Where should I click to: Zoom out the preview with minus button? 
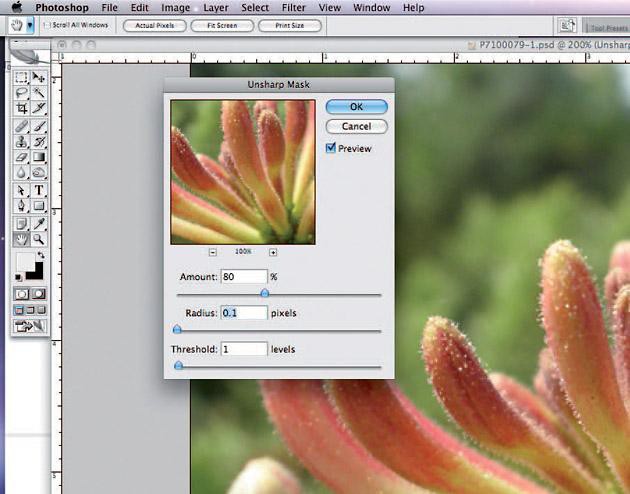coord(213,252)
